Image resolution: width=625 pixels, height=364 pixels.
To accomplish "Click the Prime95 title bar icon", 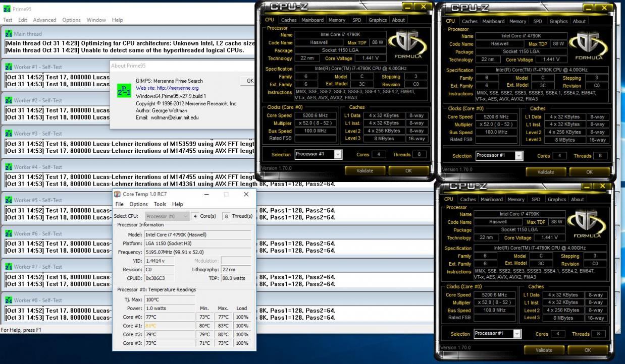I will [7, 9].
